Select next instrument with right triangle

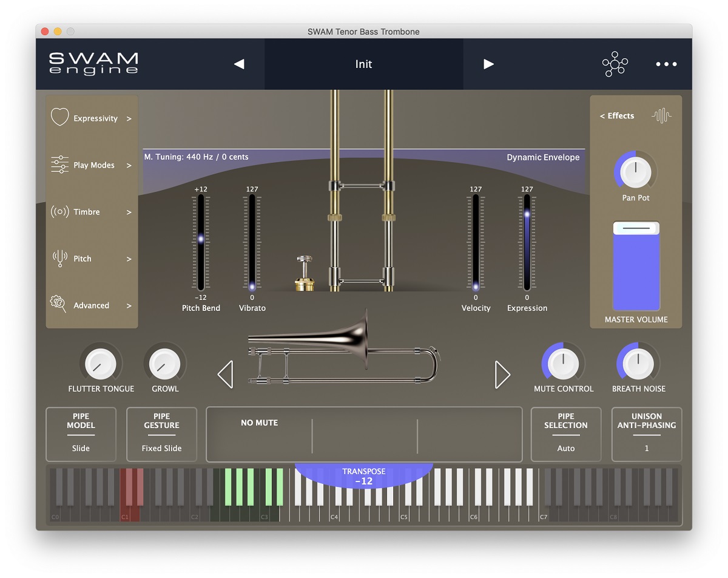pos(502,375)
